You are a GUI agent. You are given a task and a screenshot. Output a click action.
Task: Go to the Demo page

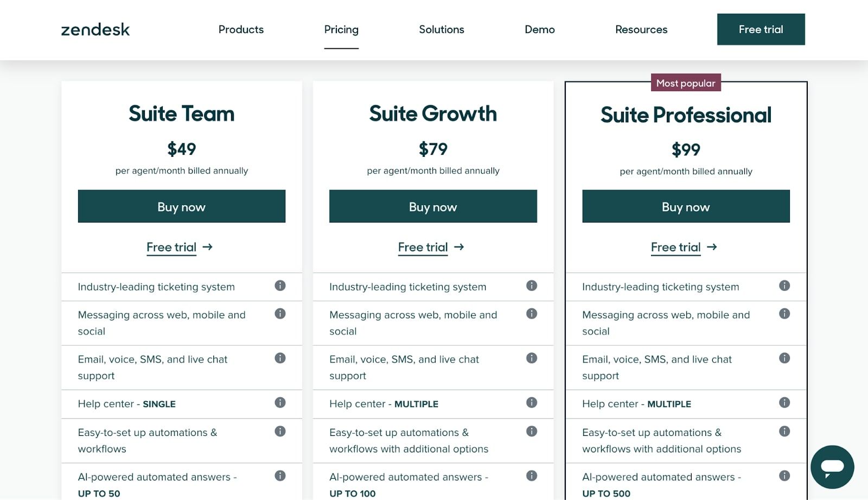pos(539,29)
